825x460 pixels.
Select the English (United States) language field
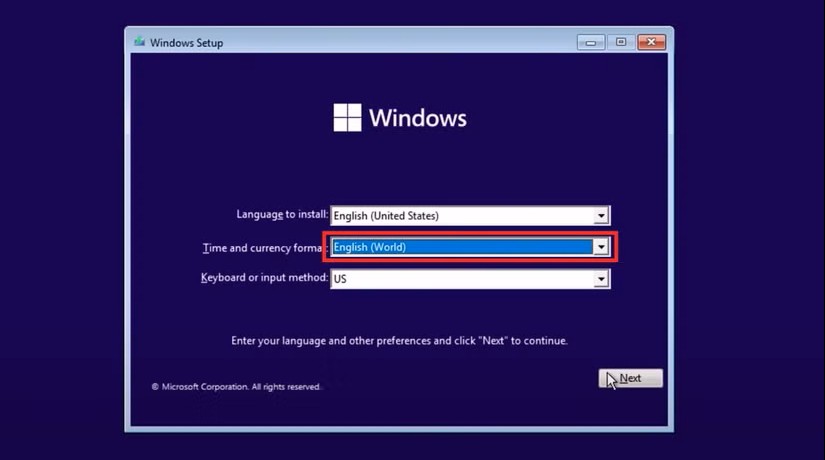click(x=470, y=216)
